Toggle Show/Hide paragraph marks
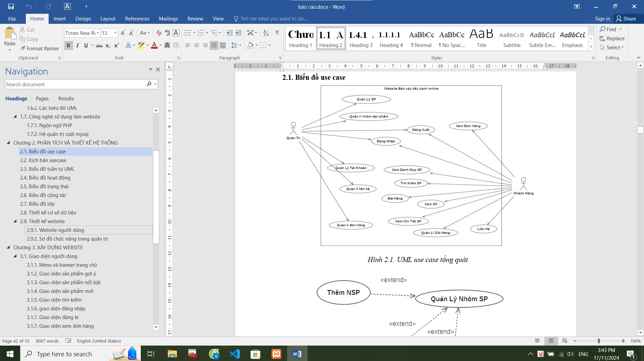This screenshot has height=361, width=644. (x=277, y=33)
